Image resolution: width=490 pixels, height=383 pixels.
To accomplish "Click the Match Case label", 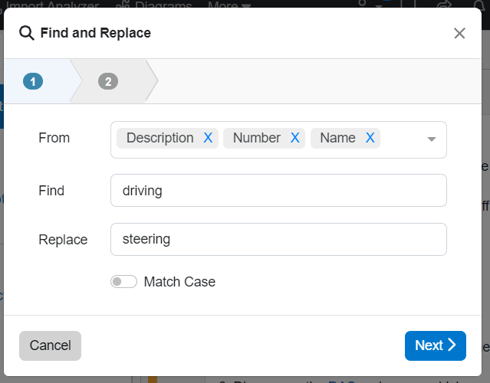I will pos(180,282).
